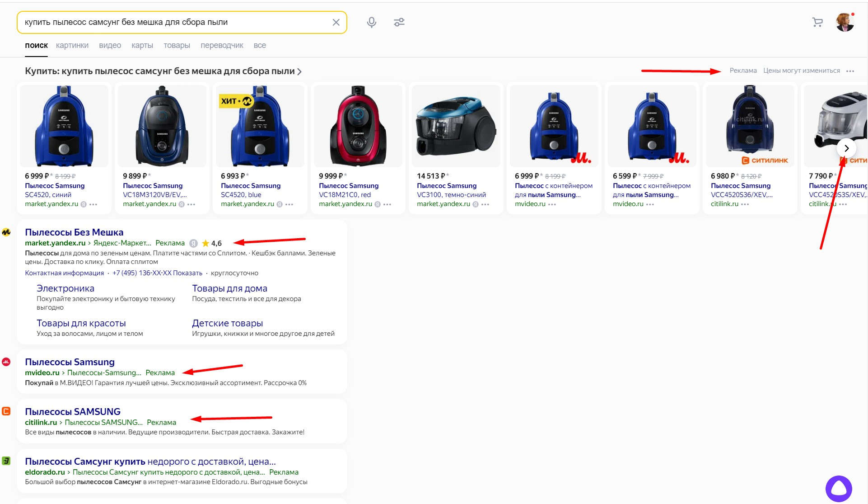The height and width of the screenshot is (504, 868).
Task: Open search settings sliders icon
Action: pyautogui.click(x=399, y=22)
